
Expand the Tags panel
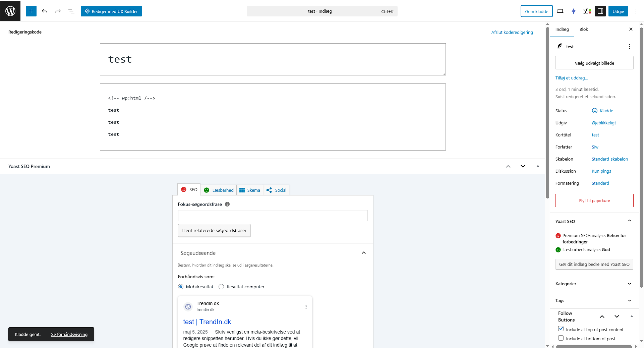pyautogui.click(x=594, y=300)
